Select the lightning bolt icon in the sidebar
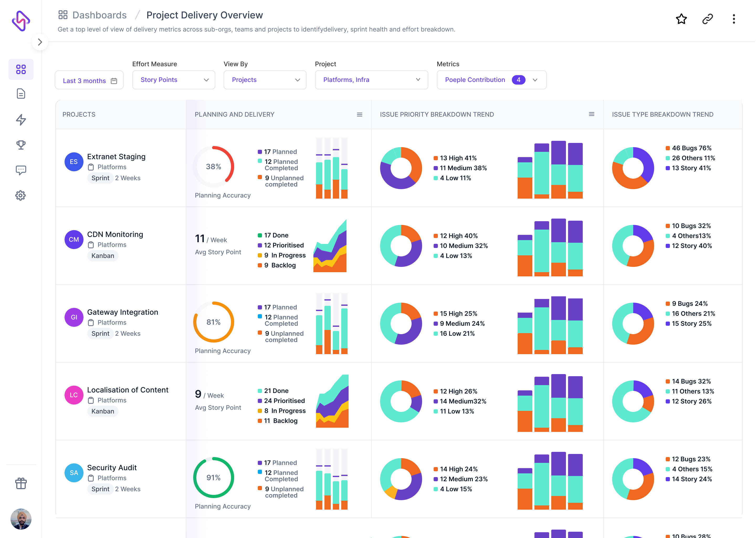This screenshot has height=538, width=756. point(21,120)
